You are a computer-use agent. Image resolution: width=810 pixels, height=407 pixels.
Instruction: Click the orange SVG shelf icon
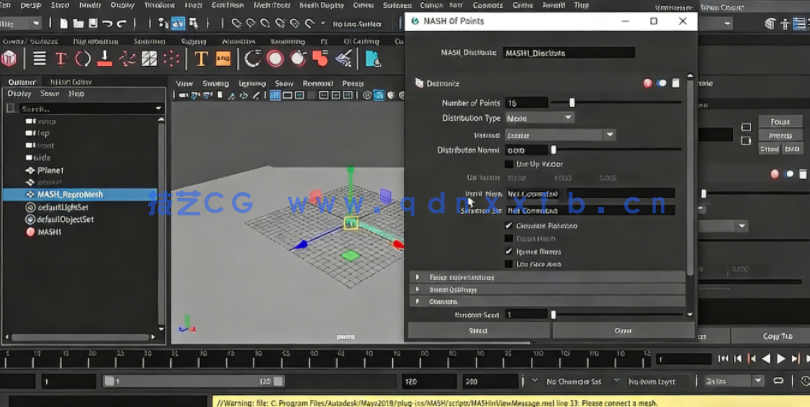tap(222, 58)
